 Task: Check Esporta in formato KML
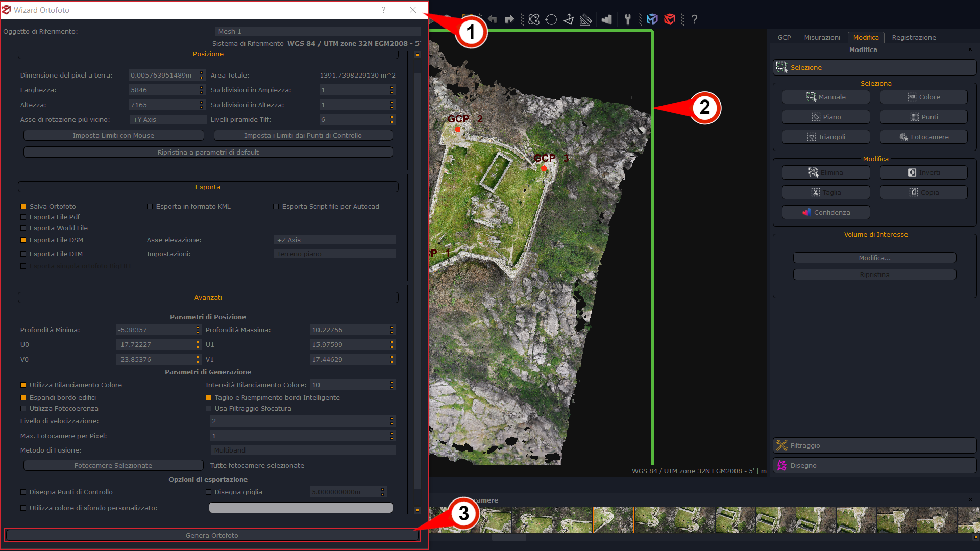coord(150,206)
